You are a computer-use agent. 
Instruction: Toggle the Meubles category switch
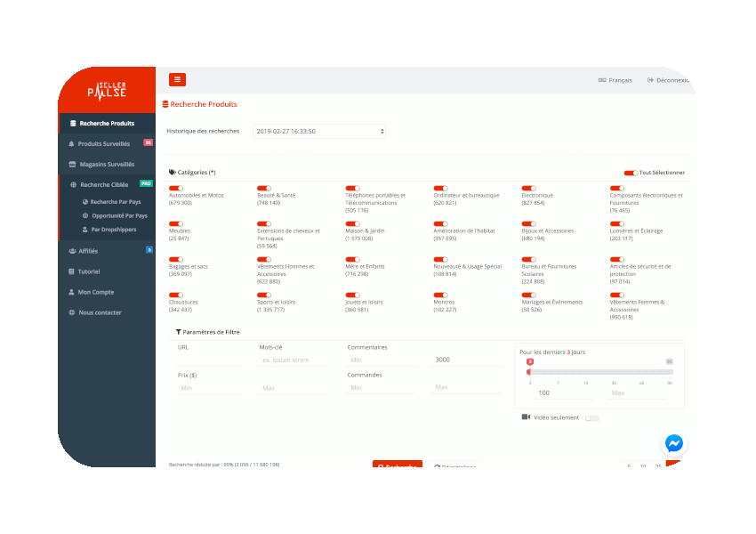click(176, 223)
